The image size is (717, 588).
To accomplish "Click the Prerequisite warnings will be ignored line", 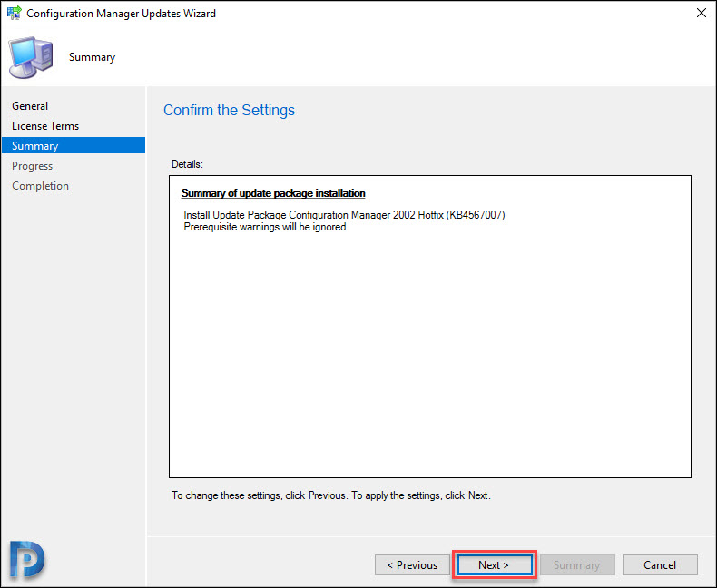I will pyautogui.click(x=265, y=227).
